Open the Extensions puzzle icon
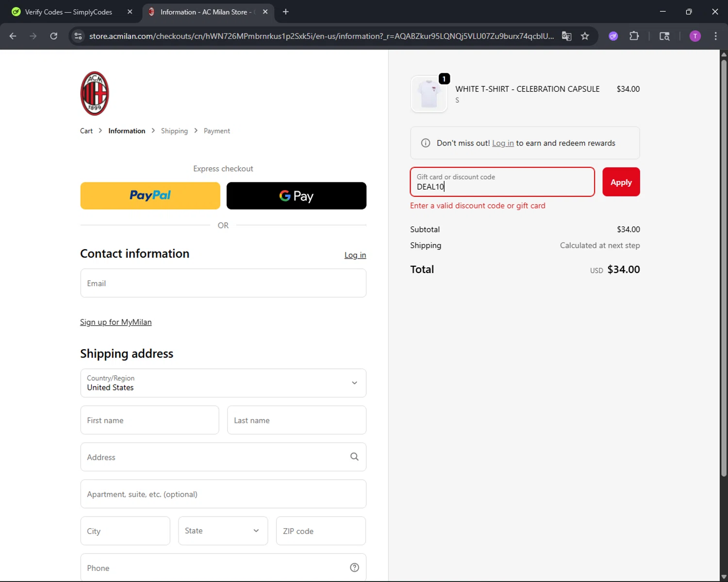Image resolution: width=728 pixels, height=582 pixels. click(x=634, y=36)
